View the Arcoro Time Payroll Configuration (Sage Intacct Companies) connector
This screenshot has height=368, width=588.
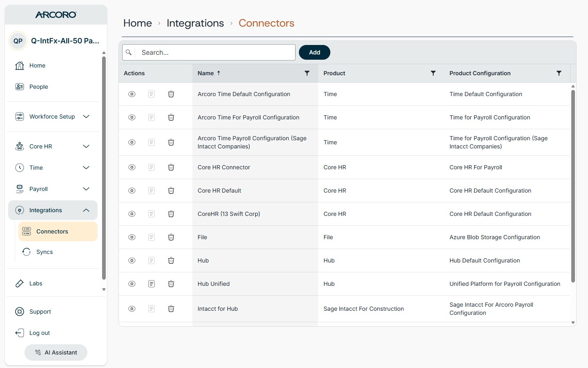(132, 142)
